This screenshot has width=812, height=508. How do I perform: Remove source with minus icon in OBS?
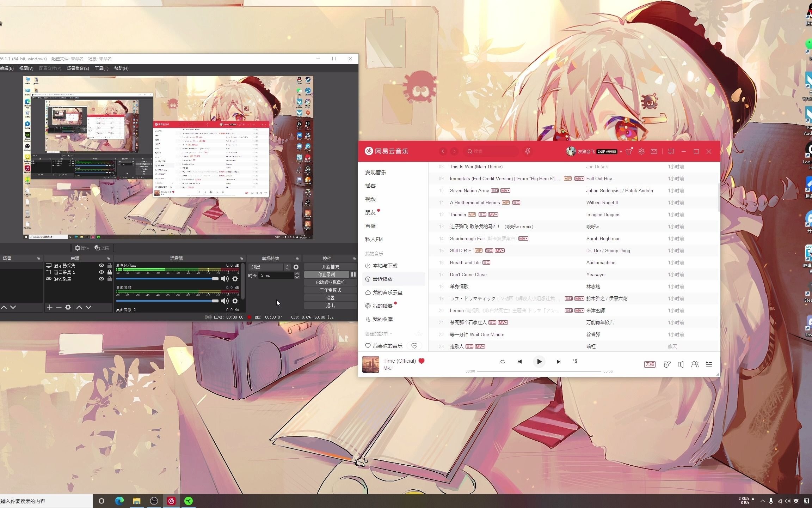pyautogui.click(x=59, y=307)
